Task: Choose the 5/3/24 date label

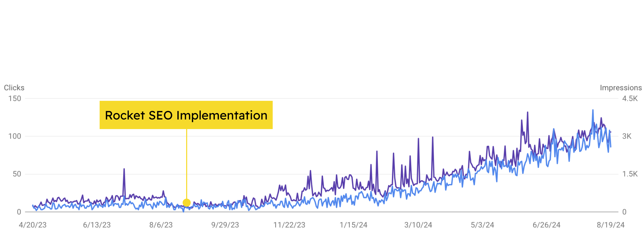Action: [482, 225]
